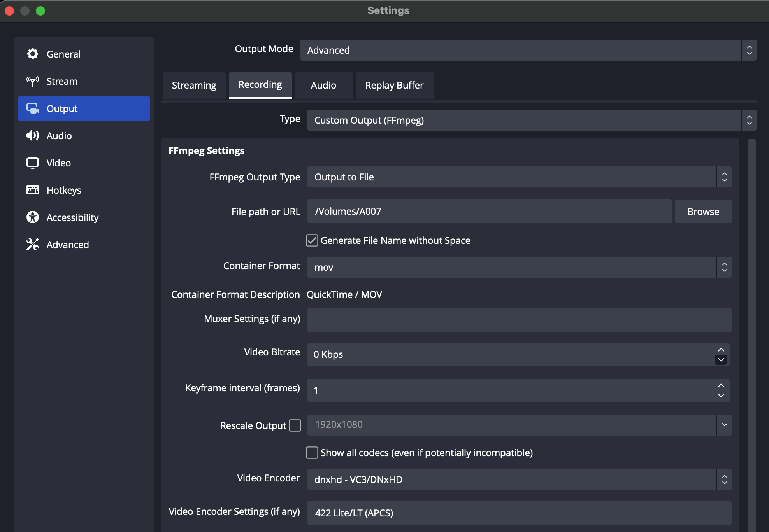Select the Video settings category

[84, 163]
